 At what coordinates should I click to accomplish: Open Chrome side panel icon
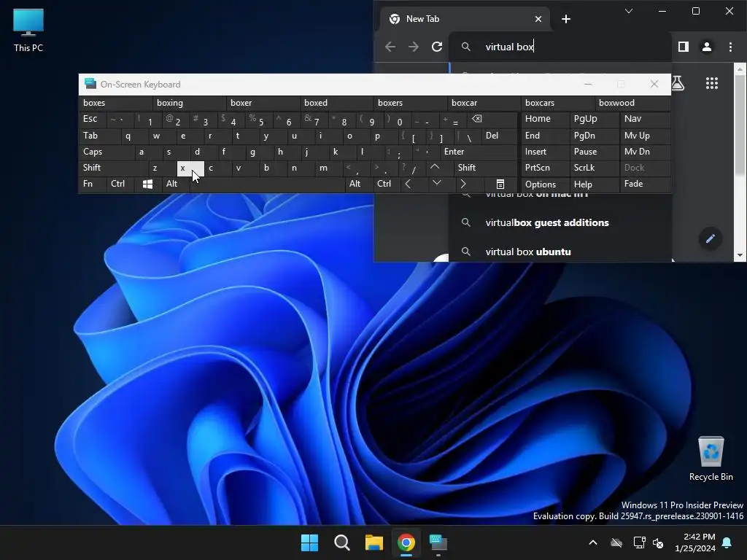(683, 47)
